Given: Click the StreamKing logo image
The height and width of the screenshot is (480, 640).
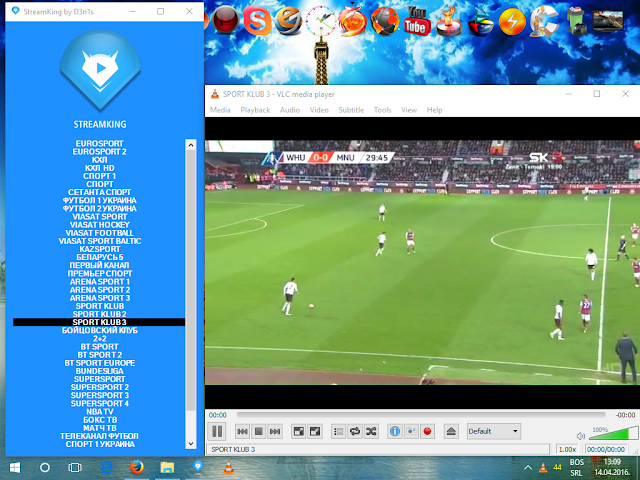Looking at the screenshot, I should tap(100, 70).
